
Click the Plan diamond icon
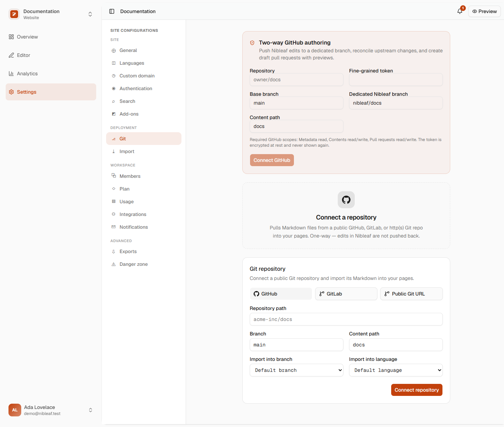(x=114, y=189)
